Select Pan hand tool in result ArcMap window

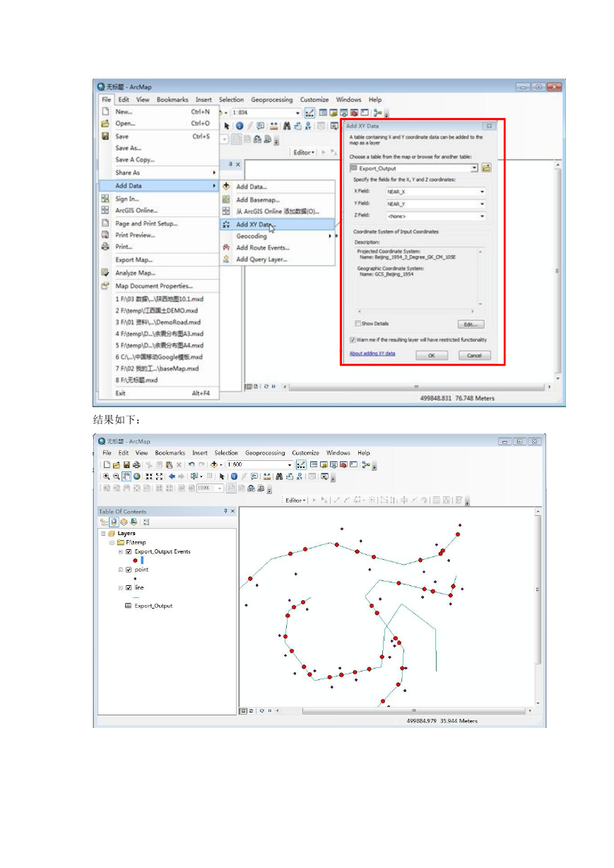pos(126,476)
